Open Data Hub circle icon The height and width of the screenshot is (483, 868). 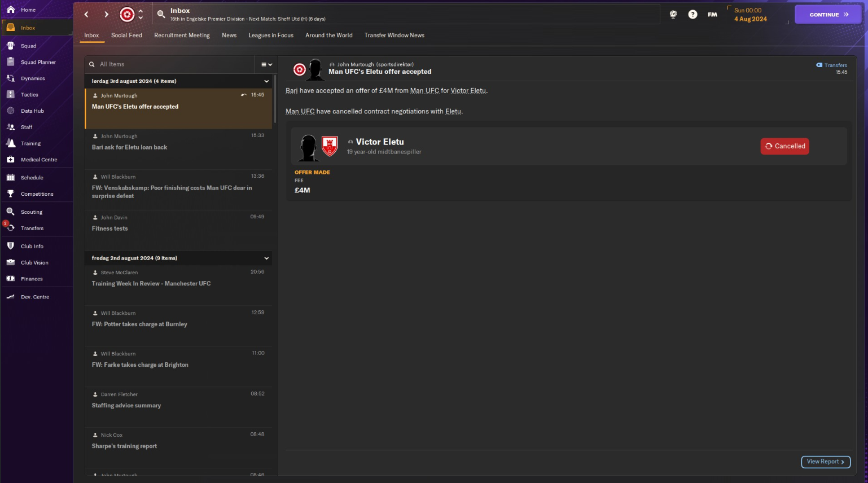click(10, 111)
